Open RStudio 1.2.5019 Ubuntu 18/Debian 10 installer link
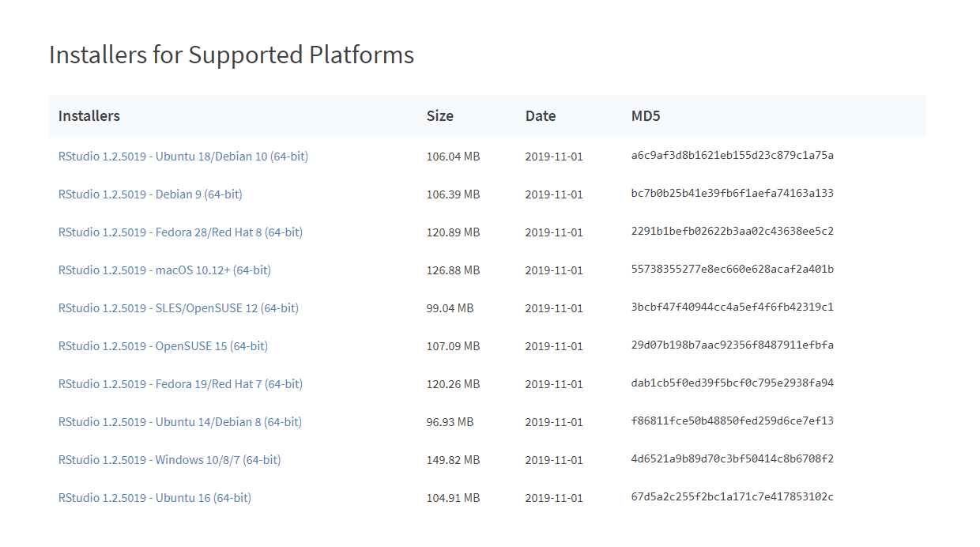980x547 pixels. (x=183, y=157)
